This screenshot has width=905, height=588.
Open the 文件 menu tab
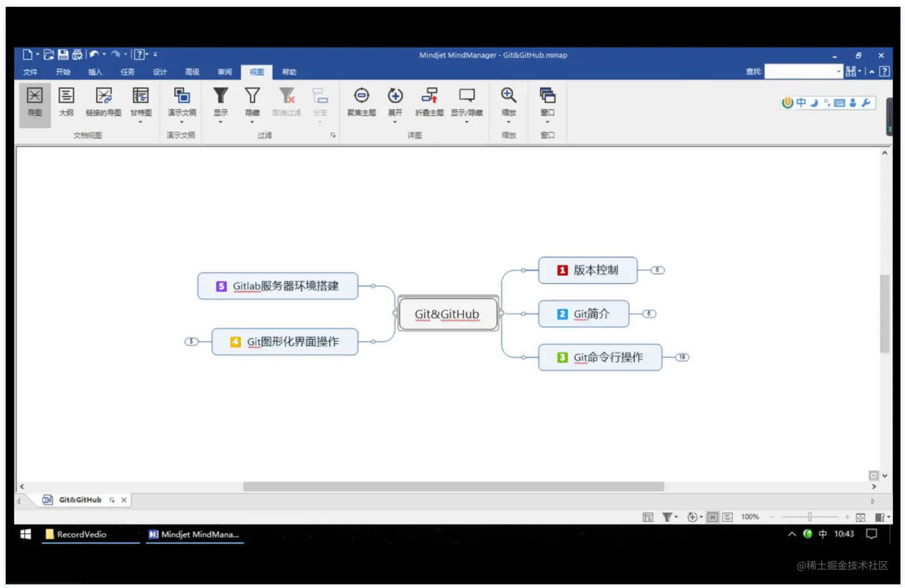pos(30,72)
